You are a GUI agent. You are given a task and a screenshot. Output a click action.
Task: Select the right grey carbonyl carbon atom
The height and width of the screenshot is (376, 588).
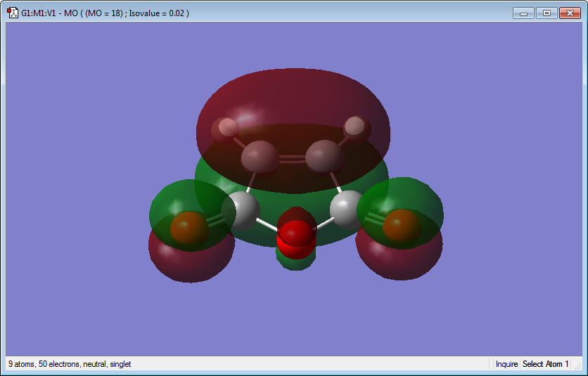click(348, 209)
